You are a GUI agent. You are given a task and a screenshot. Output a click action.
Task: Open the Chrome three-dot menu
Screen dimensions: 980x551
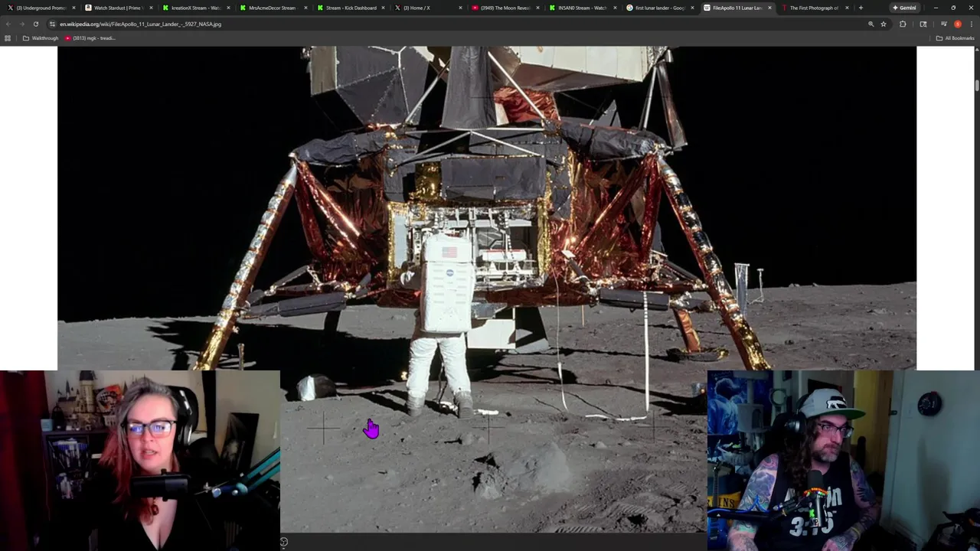click(x=972, y=24)
